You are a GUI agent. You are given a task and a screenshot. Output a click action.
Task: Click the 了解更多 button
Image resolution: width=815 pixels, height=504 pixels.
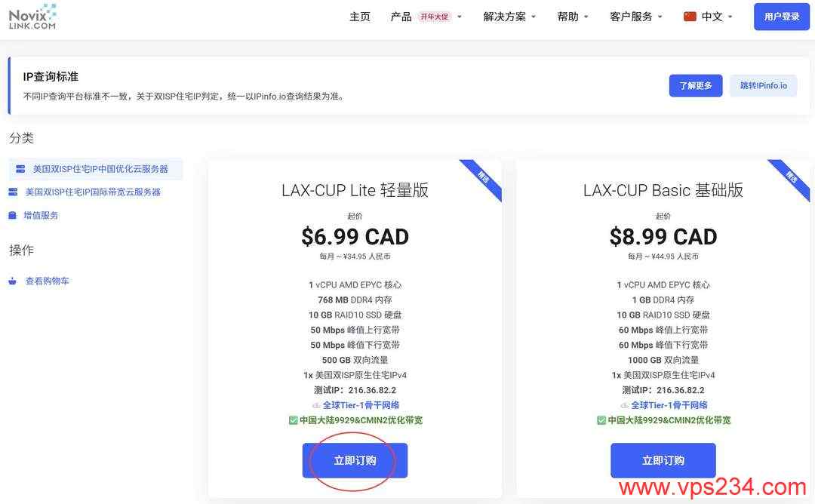tap(696, 86)
